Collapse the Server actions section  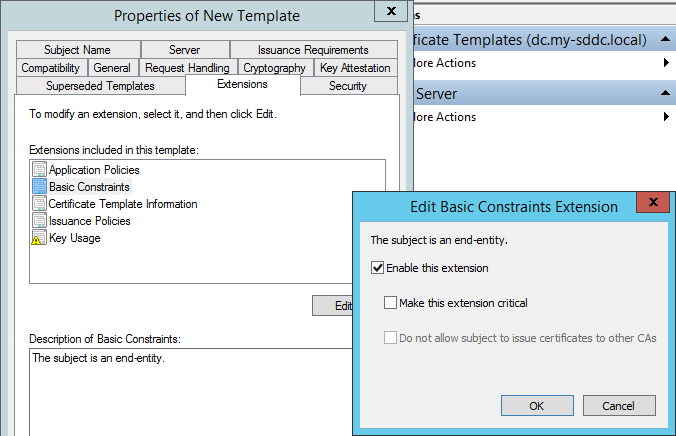(665, 93)
